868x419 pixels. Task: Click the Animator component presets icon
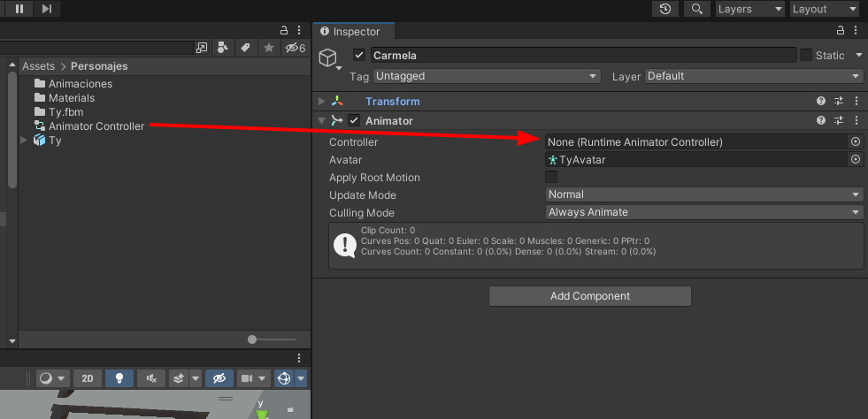click(839, 120)
